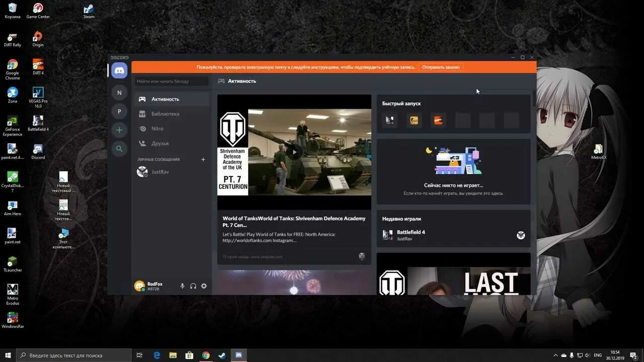Select Активность in sidebar
644x362 pixels.
[173, 99]
